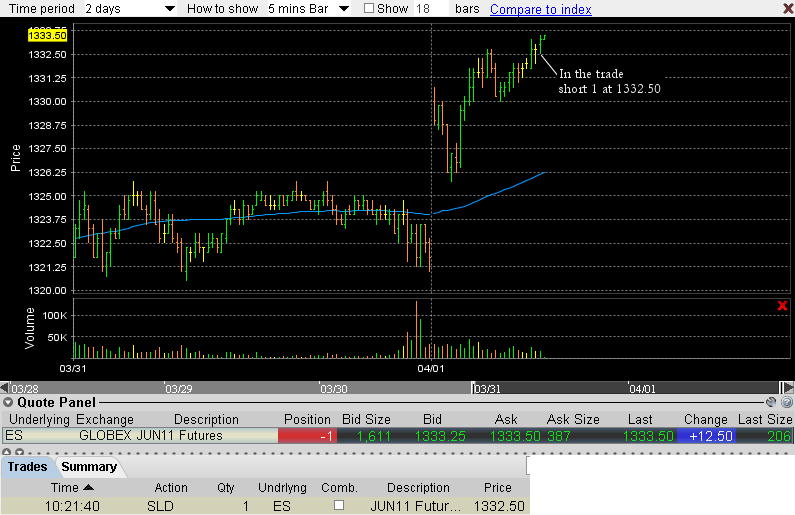795x515 pixels.
Task: Click the Underlying column header
Action: click(x=39, y=420)
